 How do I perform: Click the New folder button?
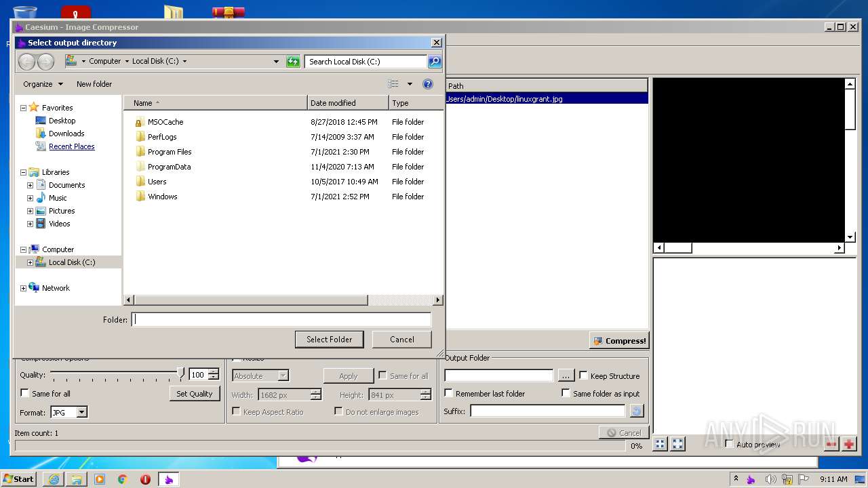point(94,84)
